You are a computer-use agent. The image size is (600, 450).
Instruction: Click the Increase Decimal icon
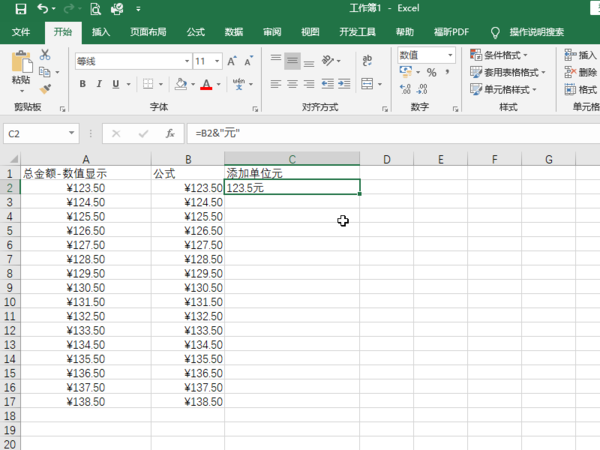(404, 88)
